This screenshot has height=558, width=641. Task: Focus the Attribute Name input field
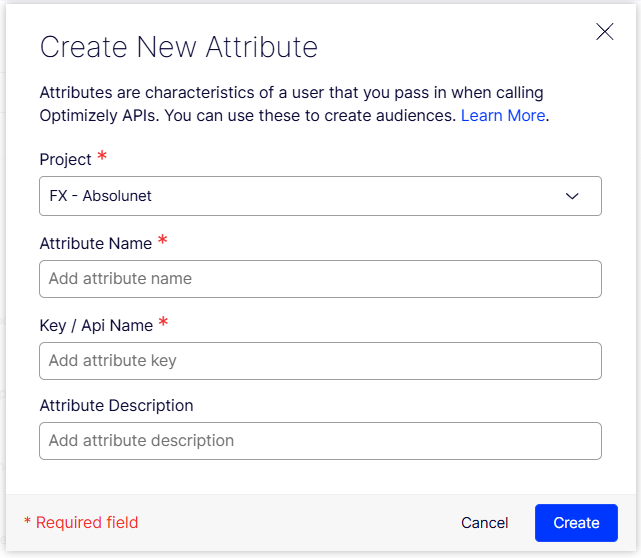[x=320, y=279]
